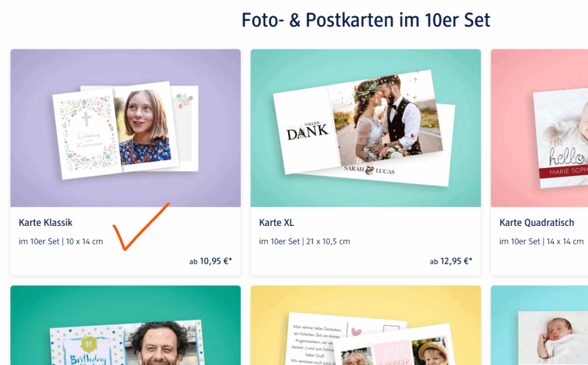Click the Sarah & Lucas caption on card
Screen dimensions: 588x365
(369, 170)
